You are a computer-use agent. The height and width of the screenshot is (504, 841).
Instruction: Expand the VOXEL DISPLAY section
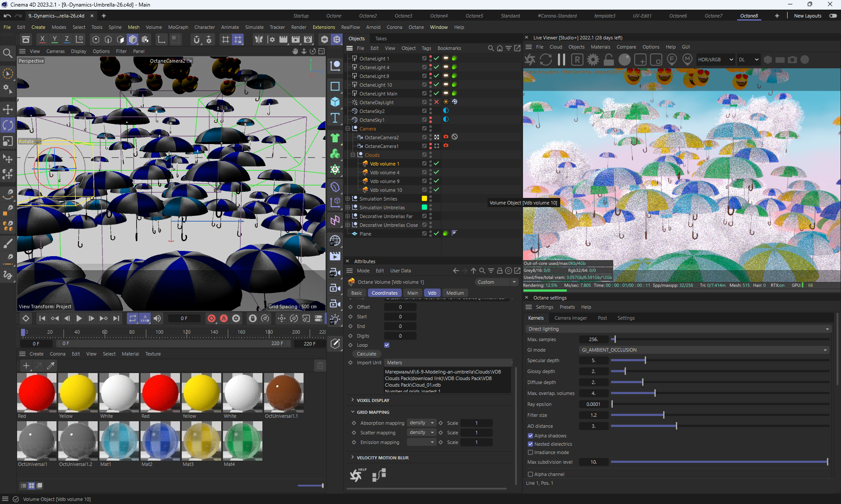373,400
